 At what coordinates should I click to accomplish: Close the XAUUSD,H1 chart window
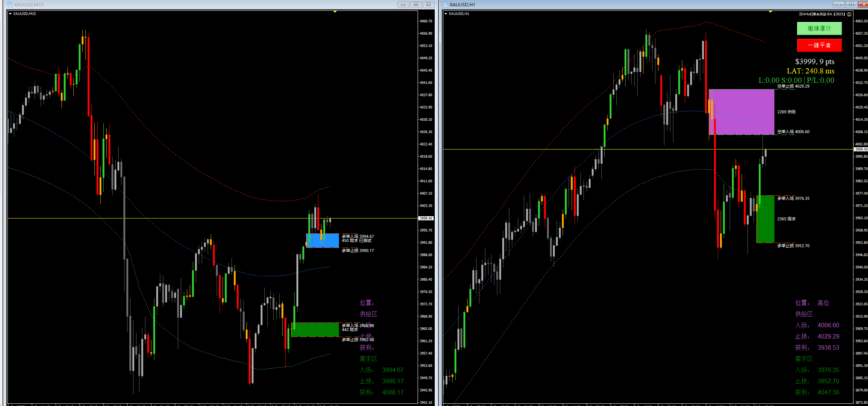point(864,4)
